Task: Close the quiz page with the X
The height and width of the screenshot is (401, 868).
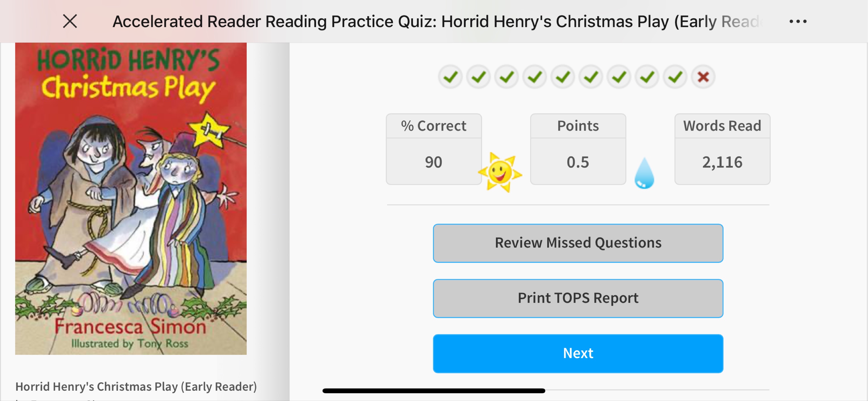Action: tap(70, 21)
